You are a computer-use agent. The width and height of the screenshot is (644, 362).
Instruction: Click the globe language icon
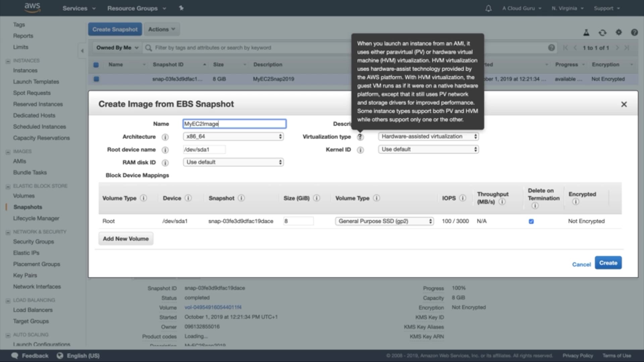click(60, 355)
